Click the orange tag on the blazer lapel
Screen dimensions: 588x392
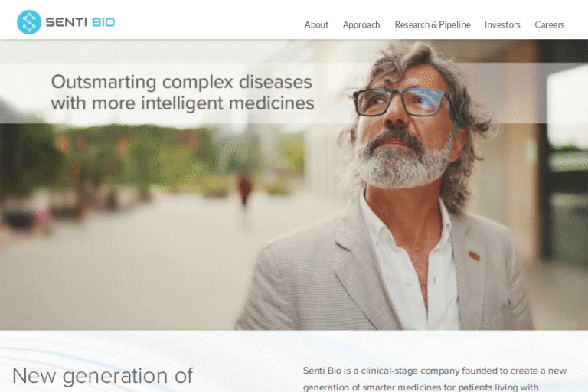coord(474,256)
